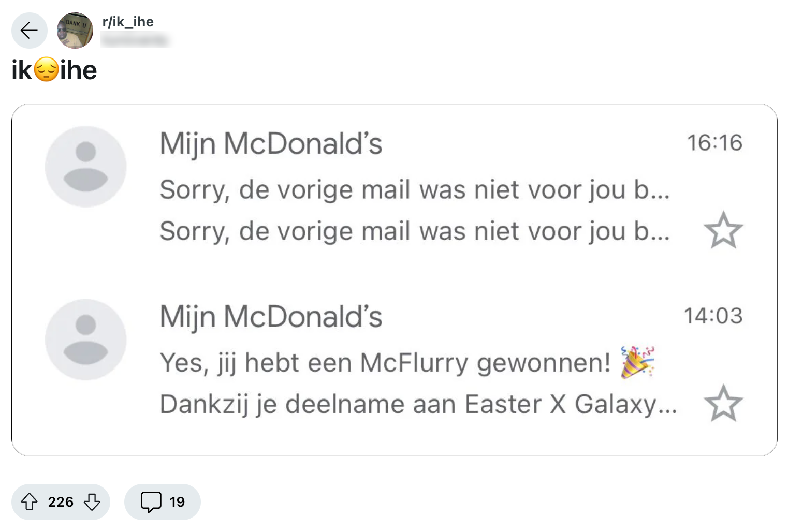Screen dimensions: 788x532
Task: Star the 16:16 McDonald's email
Action: click(x=723, y=230)
